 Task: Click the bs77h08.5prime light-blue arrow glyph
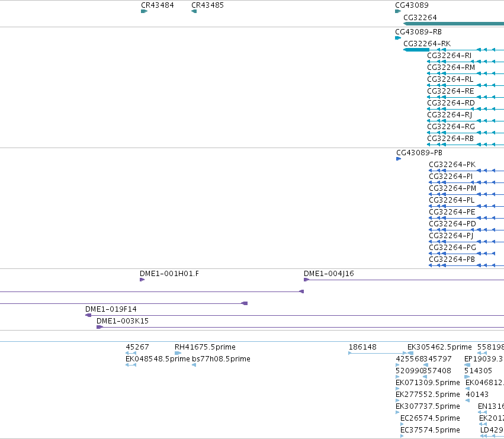click(194, 365)
